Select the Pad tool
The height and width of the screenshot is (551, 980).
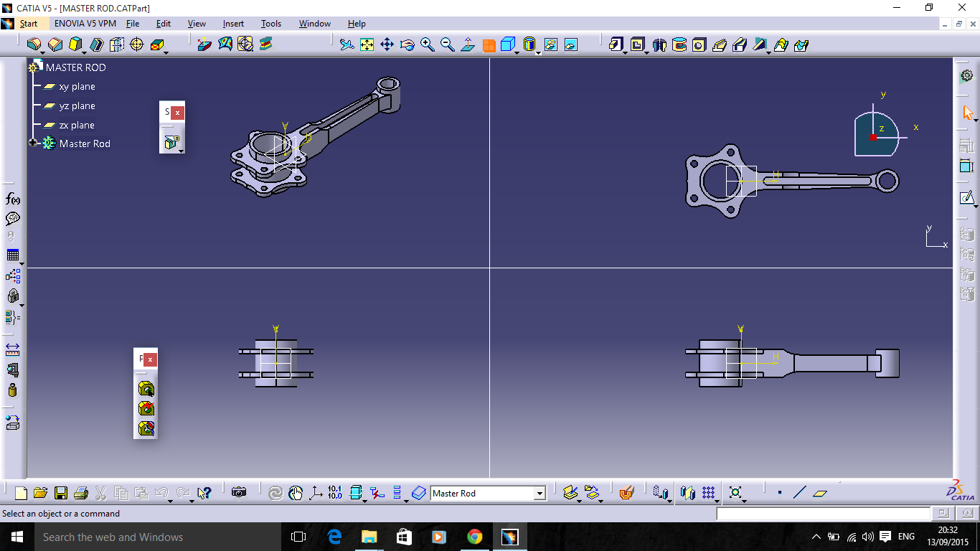616,44
